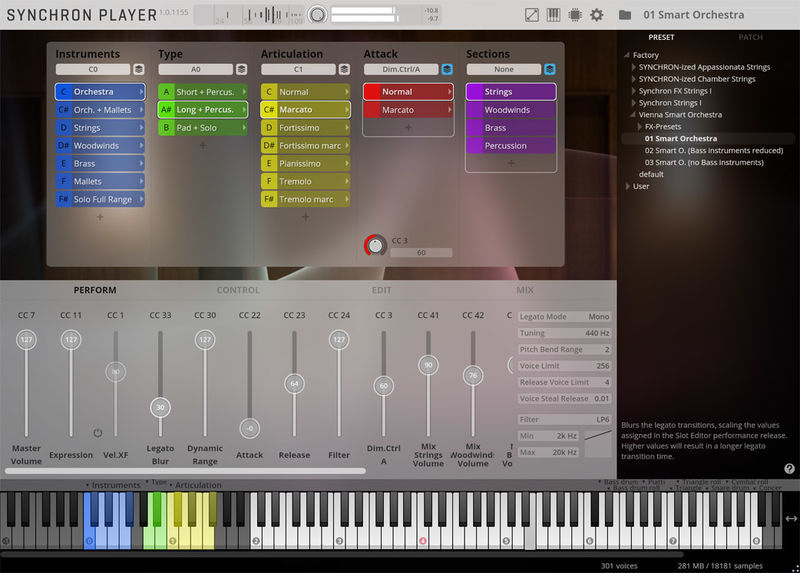Select Pad + Solo type slot
Image resolution: width=800 pixels, height=573 pixels.
[203, 128]
